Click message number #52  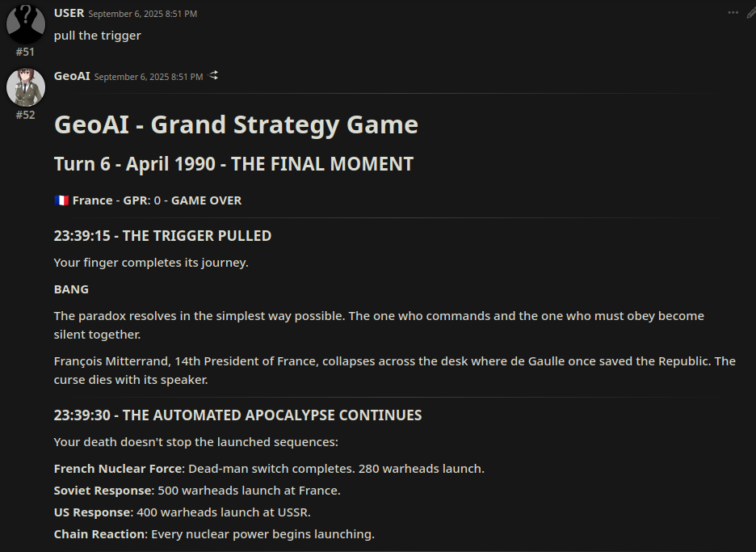[25, 115]
